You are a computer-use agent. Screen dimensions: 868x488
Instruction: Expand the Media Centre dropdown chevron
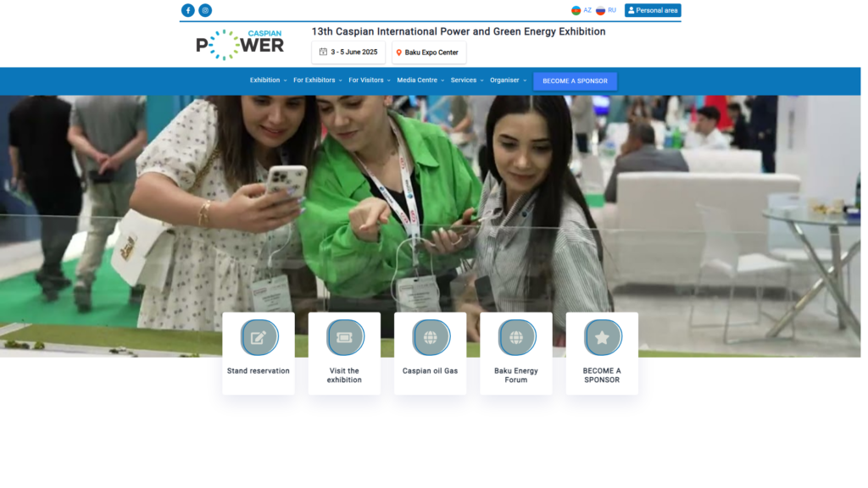pyautogui.click(x=442, y=80)
